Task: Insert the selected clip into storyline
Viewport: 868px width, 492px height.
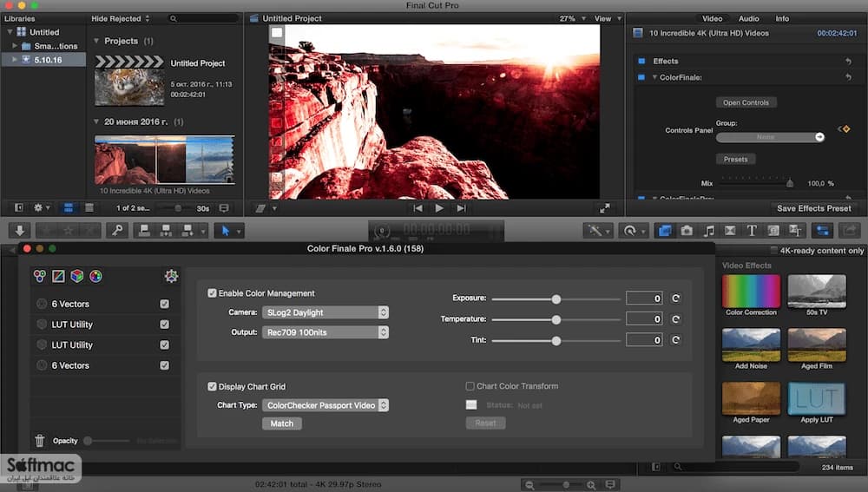Action: click(x=166, y=230)
